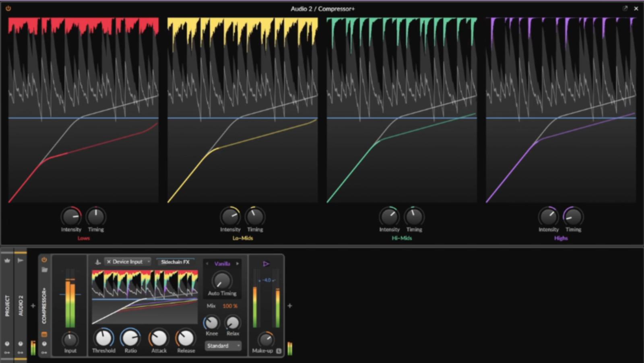The width and height of the screenshot is (644, 363).
Task: Click the yellow Lo-Mids band label
Action: click(243, 238)
